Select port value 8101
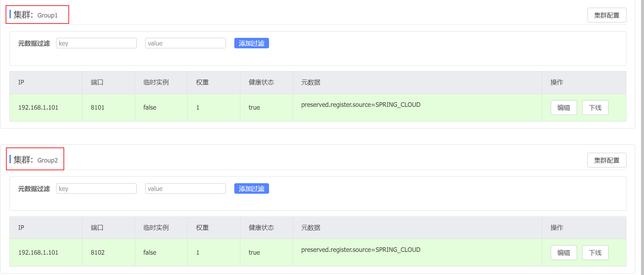The width and height of the screenshot is (644, 275). 98,108
